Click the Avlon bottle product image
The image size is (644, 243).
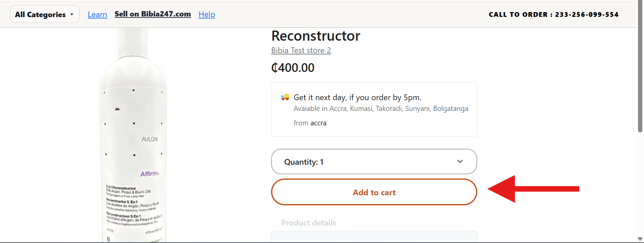click(x=133, y=134)
